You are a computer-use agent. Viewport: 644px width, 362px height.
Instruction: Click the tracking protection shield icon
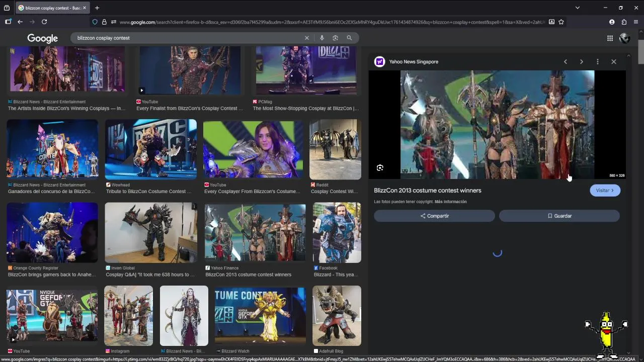(95, 22)
